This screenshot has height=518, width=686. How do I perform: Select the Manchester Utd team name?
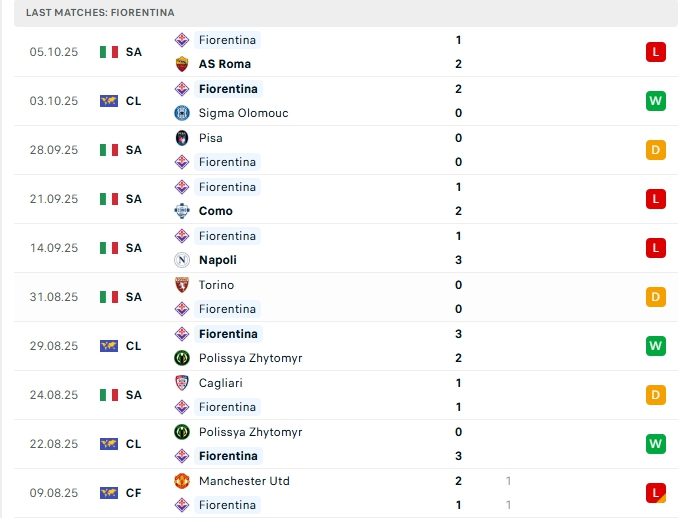coord(244,481)
